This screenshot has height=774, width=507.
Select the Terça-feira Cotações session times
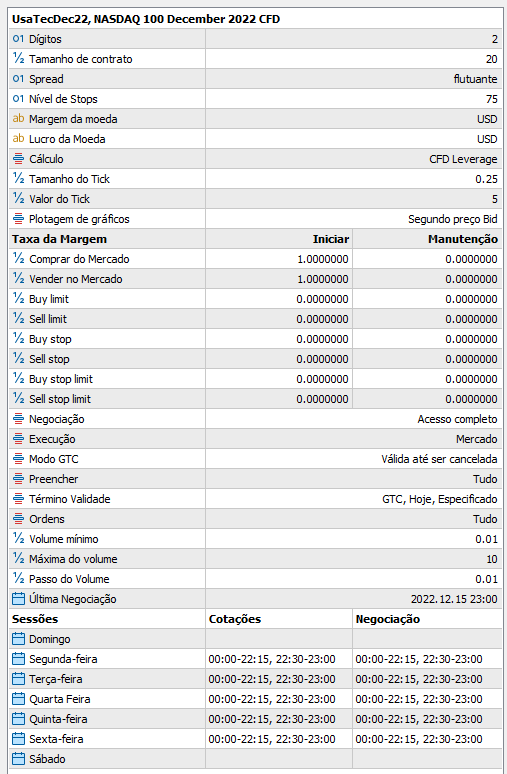[x=272, y=679]
